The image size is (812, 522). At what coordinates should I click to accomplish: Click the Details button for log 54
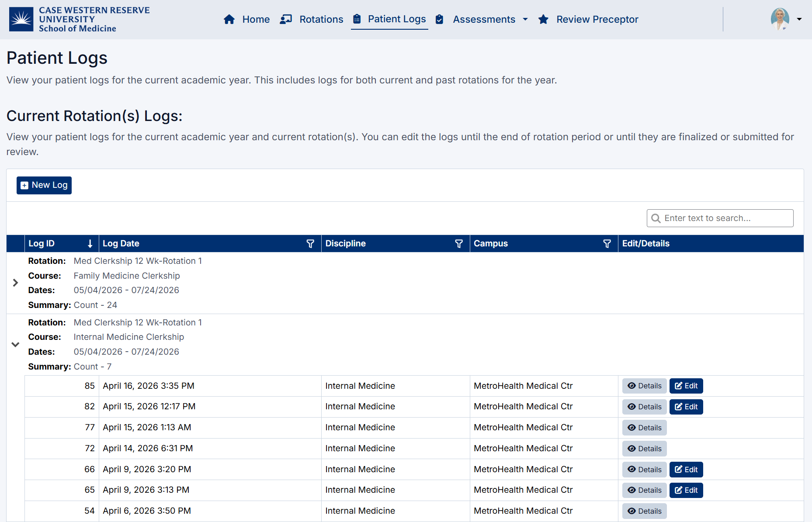point(644,511)
